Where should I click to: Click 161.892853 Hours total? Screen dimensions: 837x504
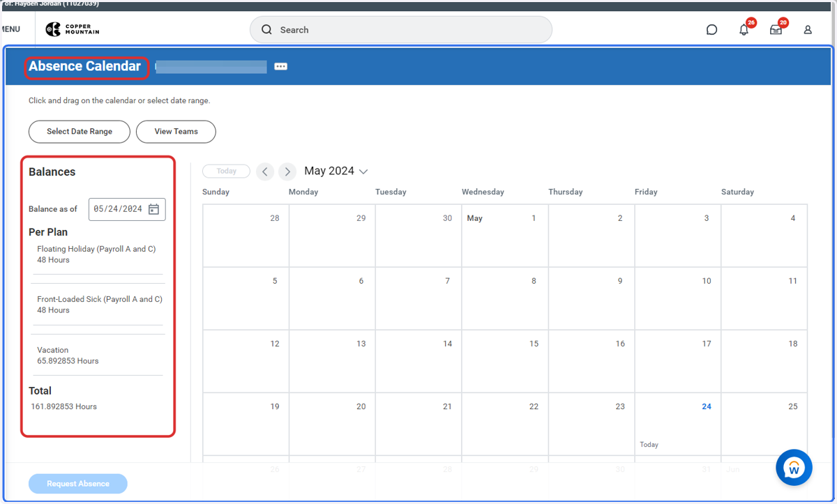click(63, 406)
